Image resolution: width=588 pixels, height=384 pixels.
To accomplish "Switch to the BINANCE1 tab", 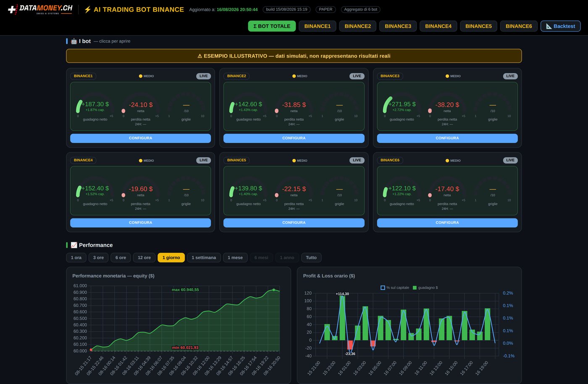I will [x=318, y=26].
